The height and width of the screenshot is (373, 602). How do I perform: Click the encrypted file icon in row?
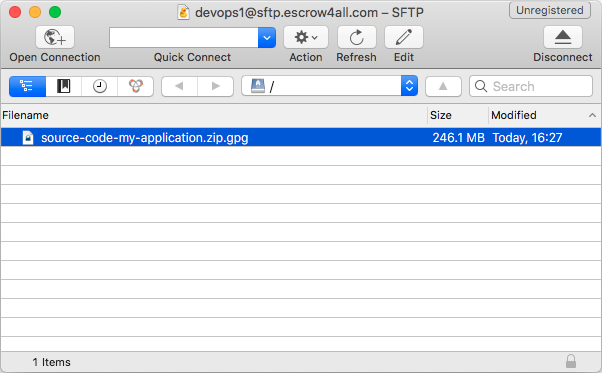28,137
